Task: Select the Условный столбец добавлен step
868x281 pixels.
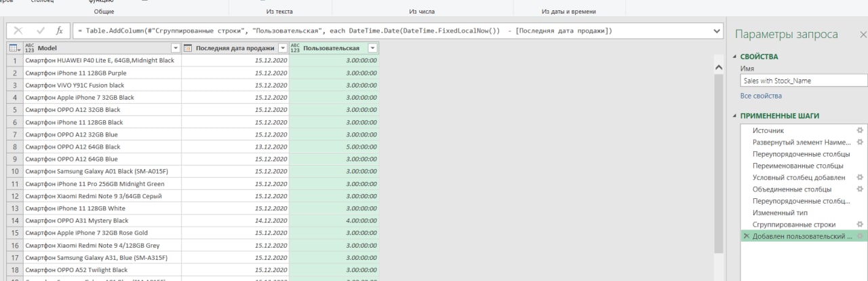Action: pos(799,177)
